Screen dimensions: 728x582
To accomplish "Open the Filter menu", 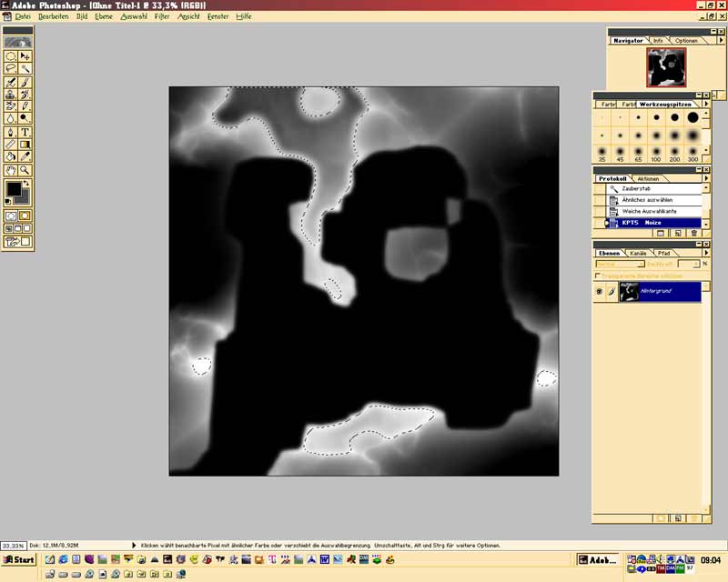I will [162, 16].
